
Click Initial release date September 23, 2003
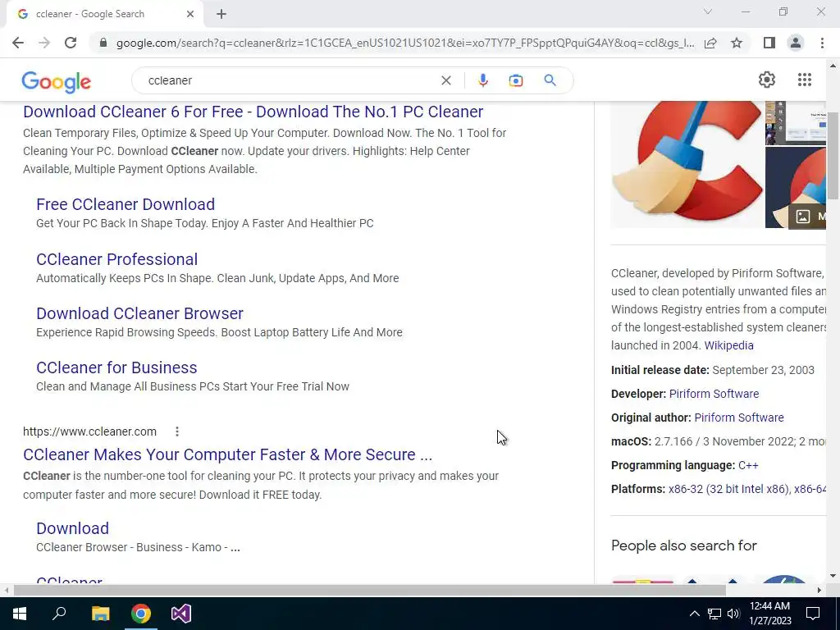click(x=713, y=370)
